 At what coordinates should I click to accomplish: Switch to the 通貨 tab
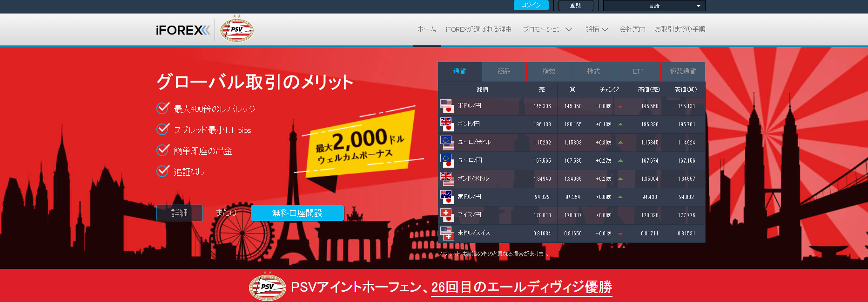pyautogui.click(x=460, y=71)
